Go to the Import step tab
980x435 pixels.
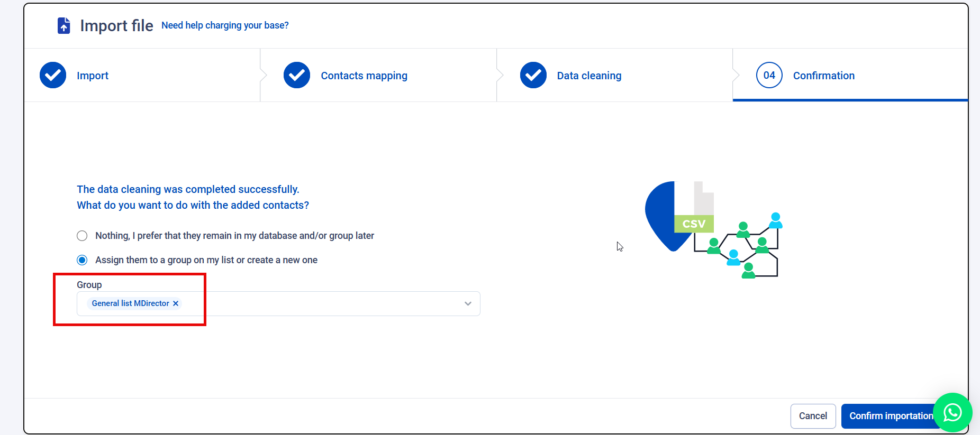(93, 76)
